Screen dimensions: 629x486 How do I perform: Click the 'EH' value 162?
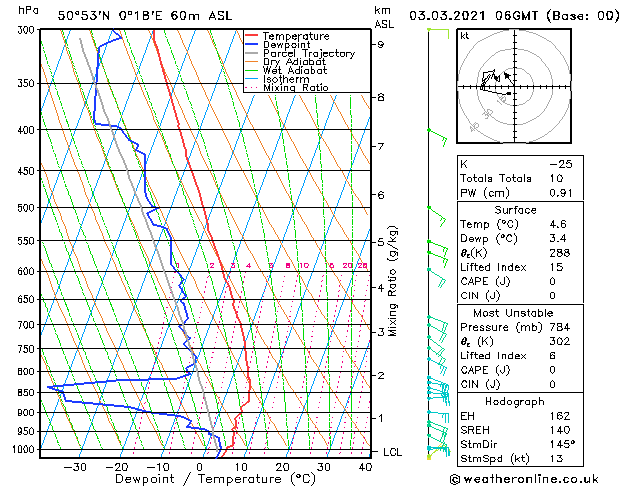[560, 416]
